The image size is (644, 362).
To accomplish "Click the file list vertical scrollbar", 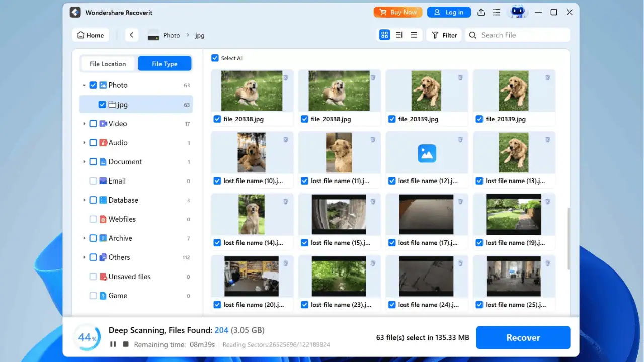I will click(569, 239).
